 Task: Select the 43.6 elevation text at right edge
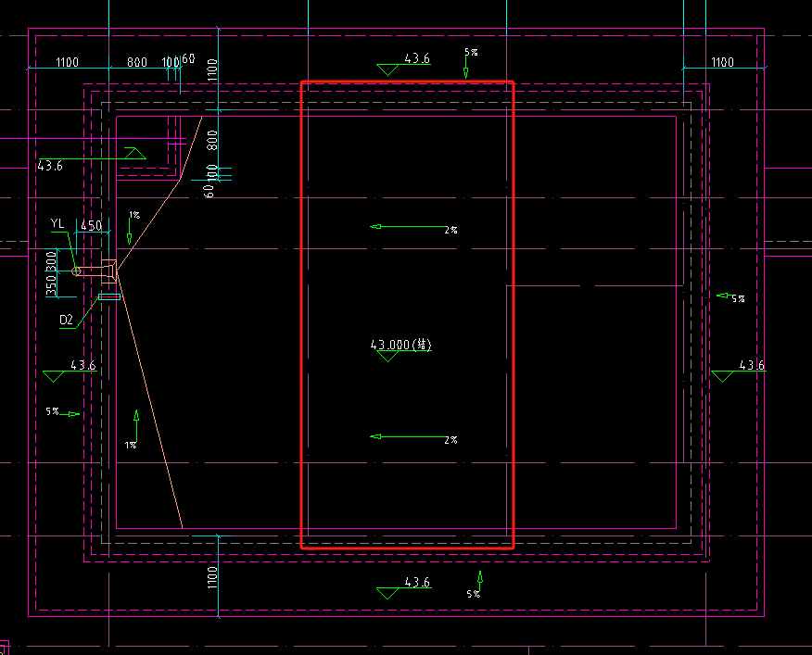tap(752, 365)
